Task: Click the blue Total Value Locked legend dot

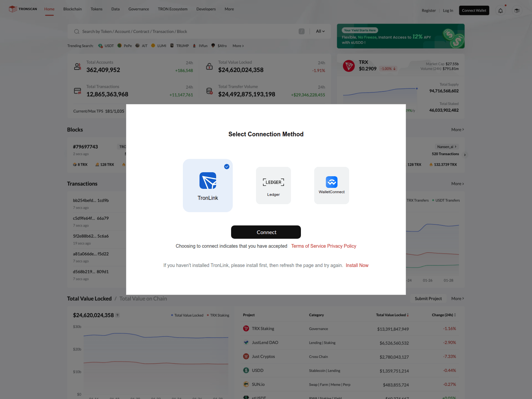Action: 171,315
